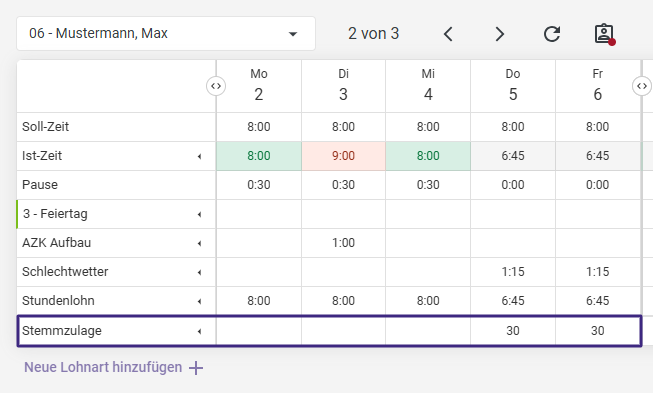
Task: Select the Mi 4 column header
Action: point(428,86)
